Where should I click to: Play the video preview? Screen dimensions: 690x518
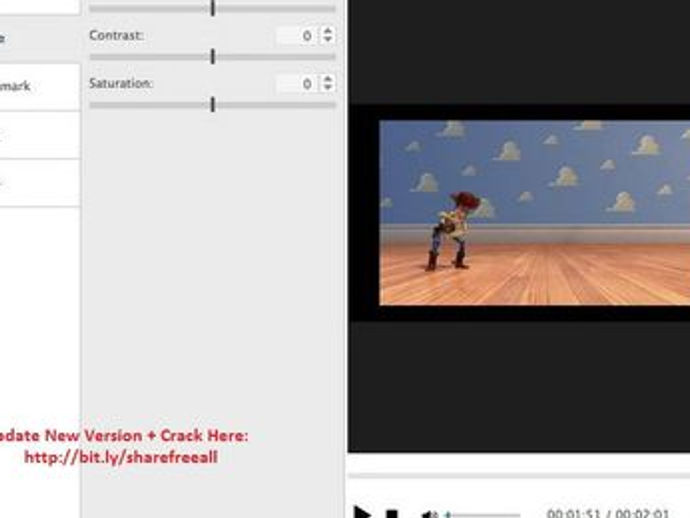coord(363,512)
